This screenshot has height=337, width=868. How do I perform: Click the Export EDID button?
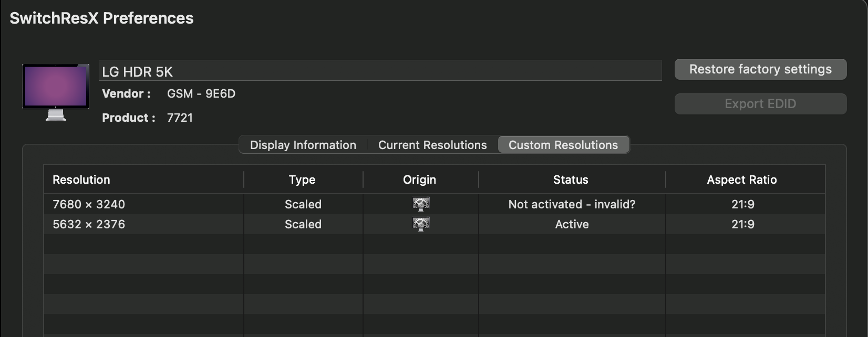pyautogui.click(x=760, y=104)
